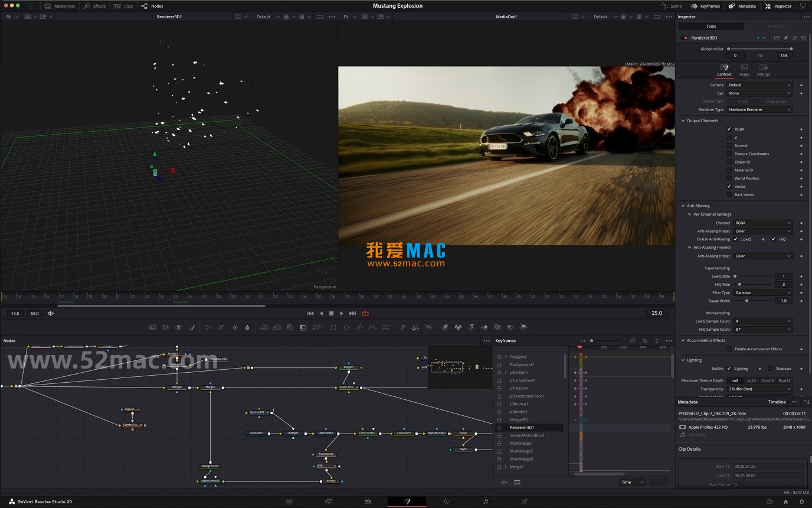Add a Background node from the toolbar
Image resolution: width=812 pixels, height=508 pixels.
click(152, 327)
